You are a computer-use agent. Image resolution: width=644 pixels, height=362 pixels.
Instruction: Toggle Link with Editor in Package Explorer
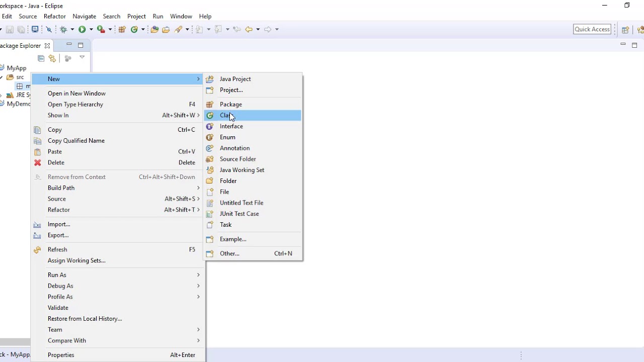pos(52,58)
